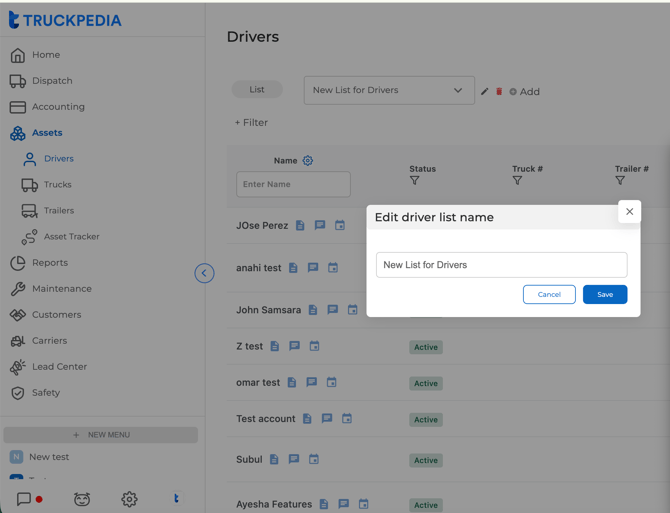
Task: Click the Trailer # column filter icon
Action: coord(620,181)
